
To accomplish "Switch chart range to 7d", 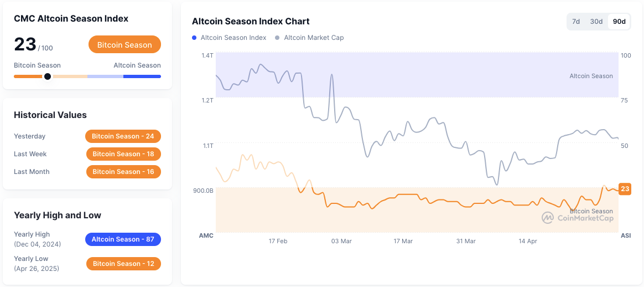I will 576,22.
